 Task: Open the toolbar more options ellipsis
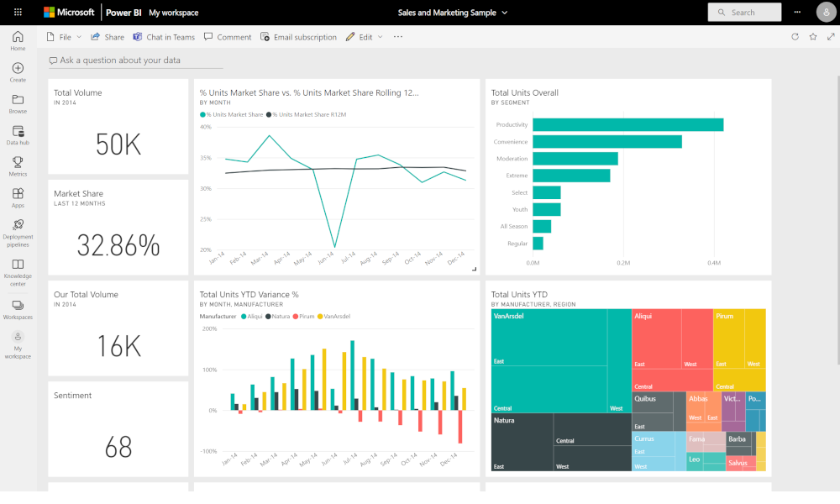(x=398, y=37)
